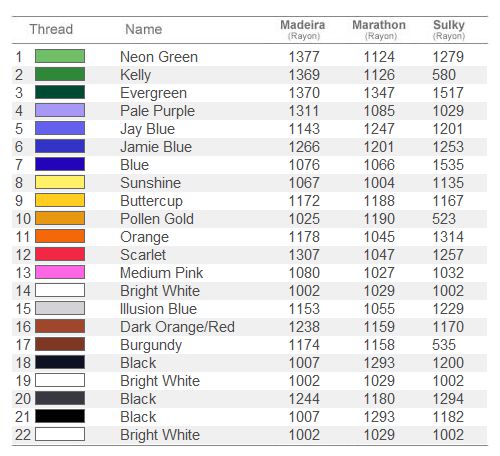This screenshot has width=500, height=456.
Task: Click the Dark Orange/Red row name
Action: tap(177, 327)
